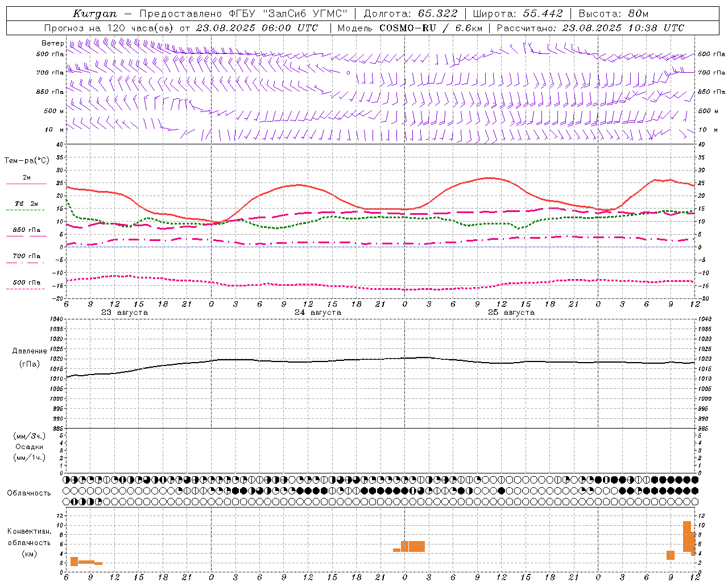Select the (гПа) pressure unit label

click(x=30, y=364)
